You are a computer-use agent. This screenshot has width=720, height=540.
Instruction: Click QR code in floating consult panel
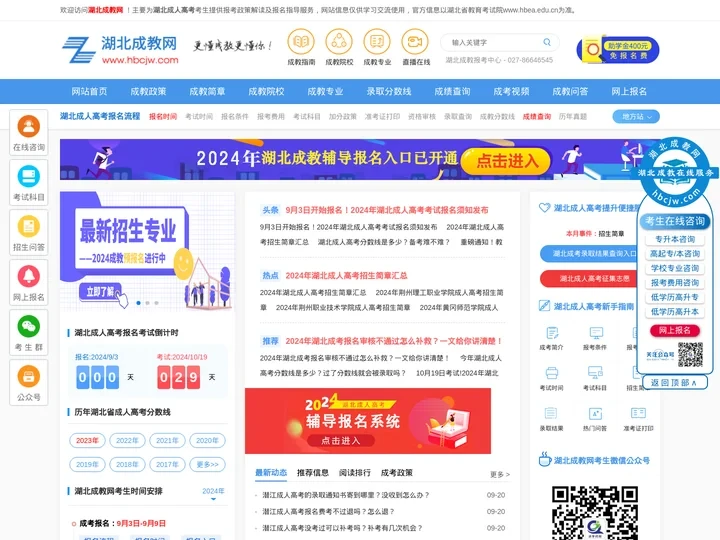690,354
